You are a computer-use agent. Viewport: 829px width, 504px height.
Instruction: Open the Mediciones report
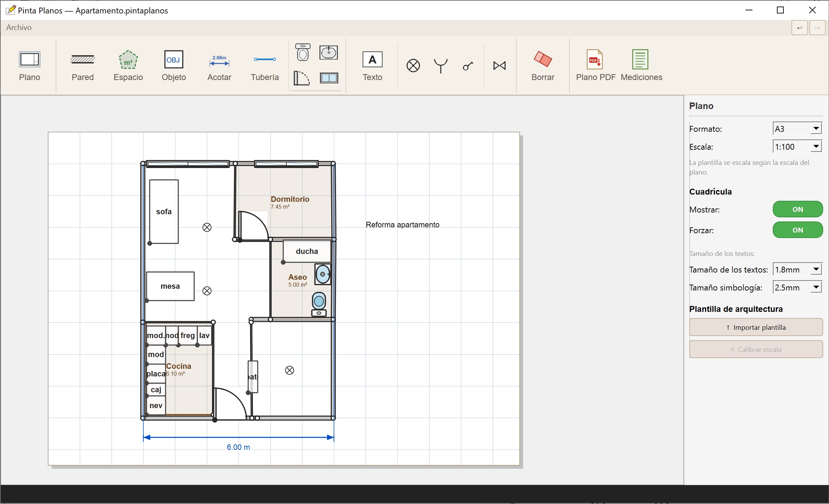click(x=641, y=66)
